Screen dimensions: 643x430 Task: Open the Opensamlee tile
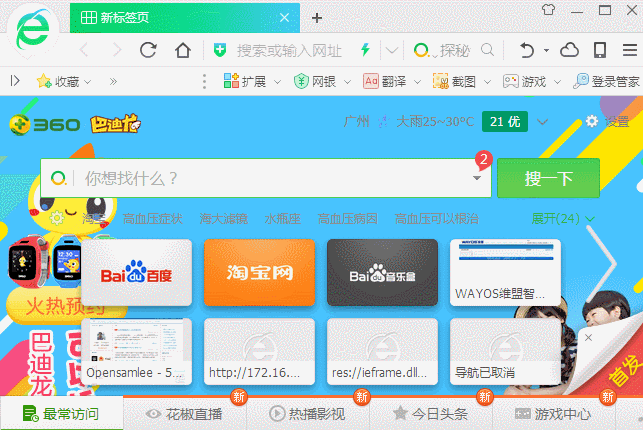click(137, 352)
